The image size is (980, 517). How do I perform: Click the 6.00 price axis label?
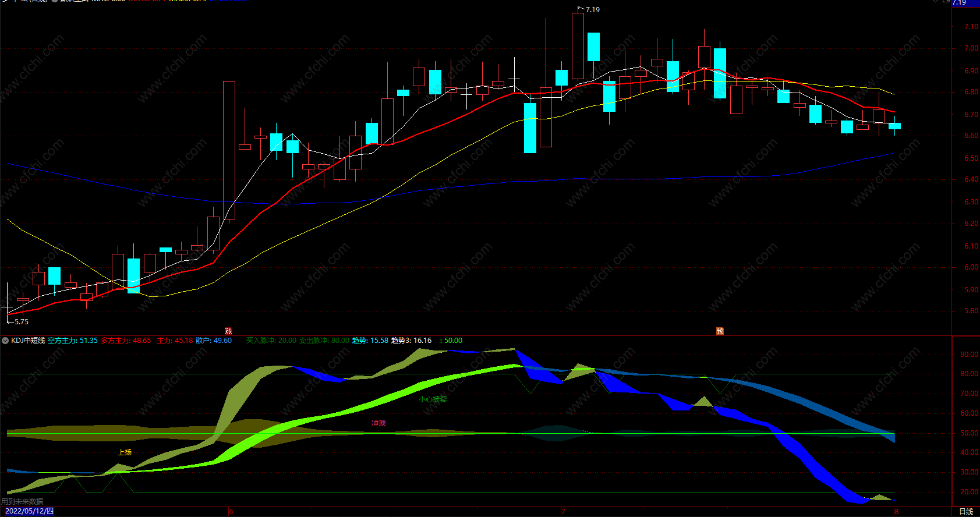pyautogui.click(x=971, y=267)
